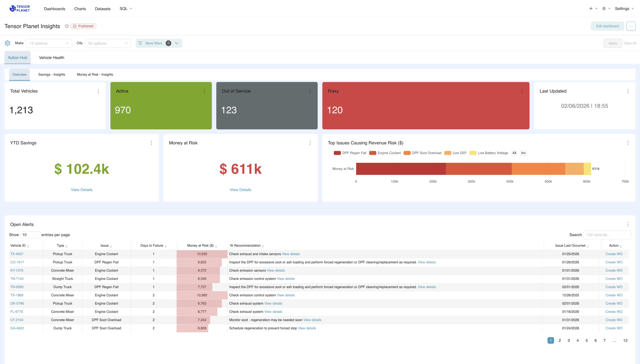Open the Open Alerts panel options menu

[x=628, y=224]
